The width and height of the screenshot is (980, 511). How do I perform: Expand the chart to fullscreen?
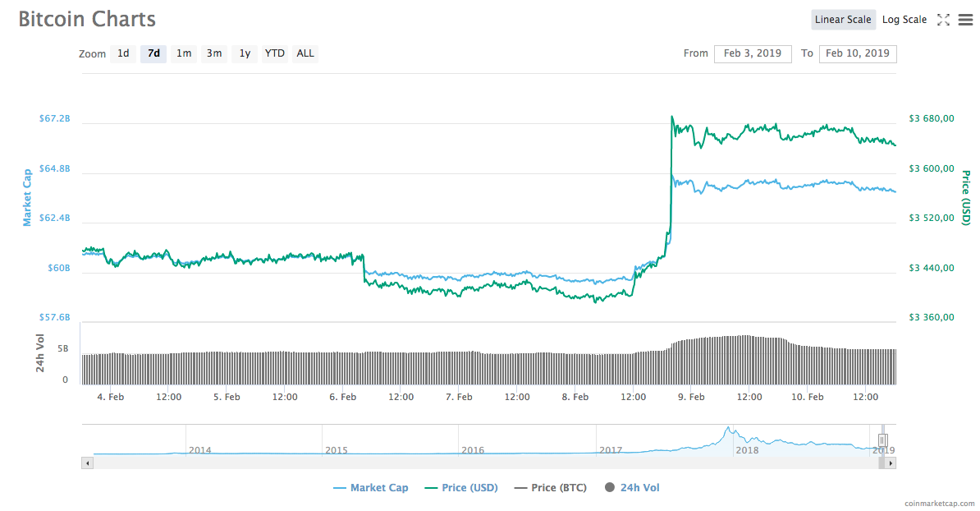942,20
